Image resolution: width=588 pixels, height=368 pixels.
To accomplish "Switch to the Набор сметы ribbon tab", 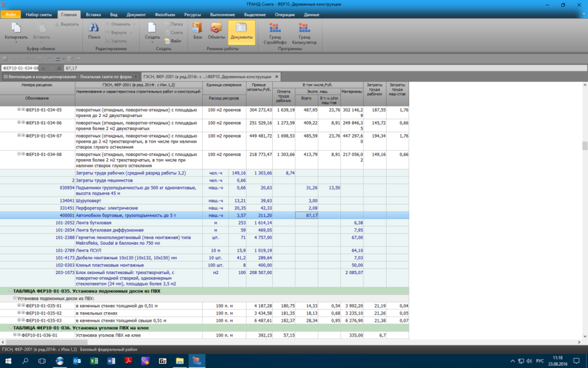I will coord(39,14).
